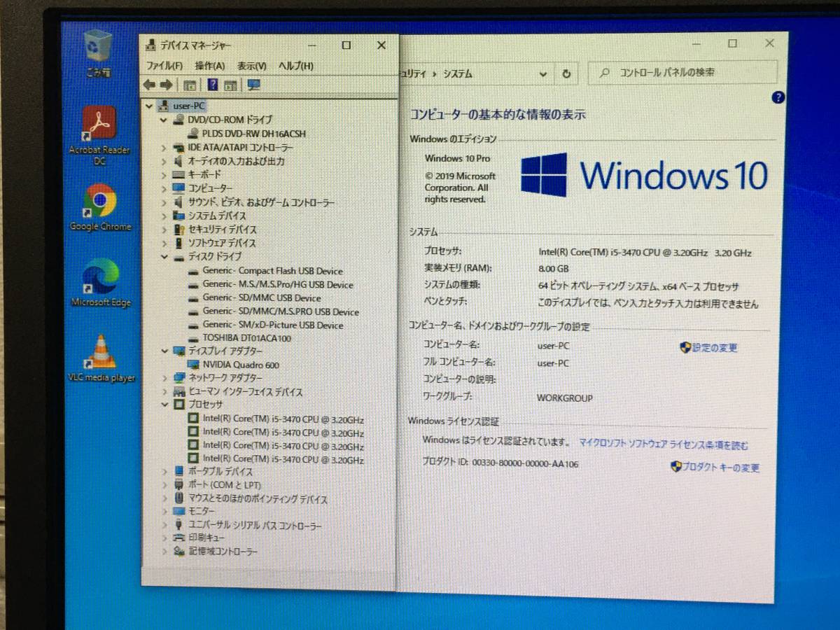Select TOSHIBA DT01ACA100 disk drive
The image size is (840, 630).
pos(246,338)
